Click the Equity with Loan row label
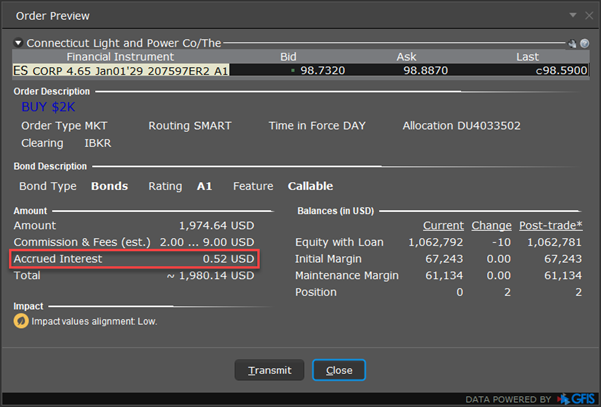Viewport: 601px width, 407px height. [x=339, y=242]
